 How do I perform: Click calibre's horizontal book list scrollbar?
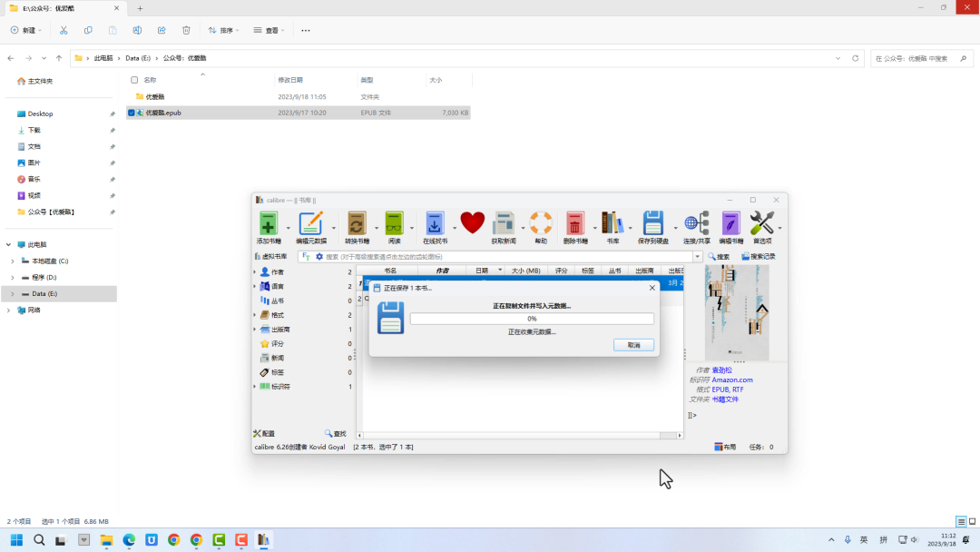(x=519, y=435)
